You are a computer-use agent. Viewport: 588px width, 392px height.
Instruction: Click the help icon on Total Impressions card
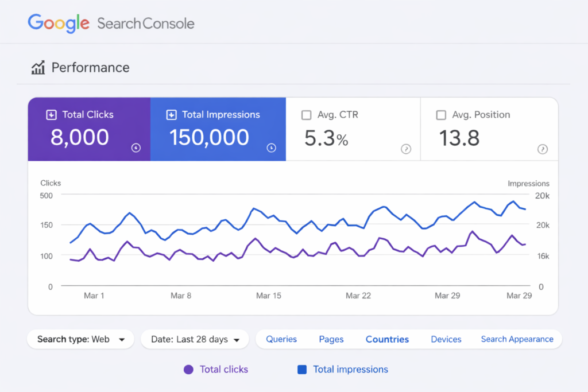pyautogui.click(x=272, y=148)
